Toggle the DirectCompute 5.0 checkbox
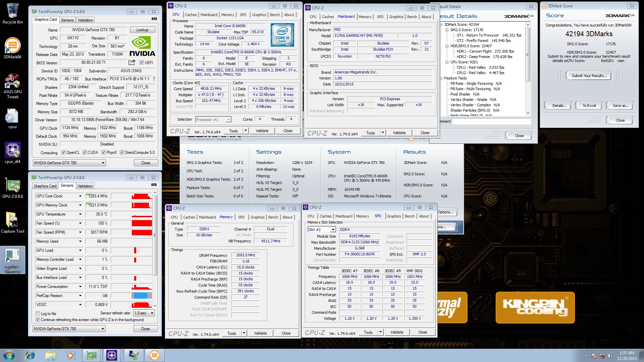Screen dimensions: 644x362 [x=122, y=153]
